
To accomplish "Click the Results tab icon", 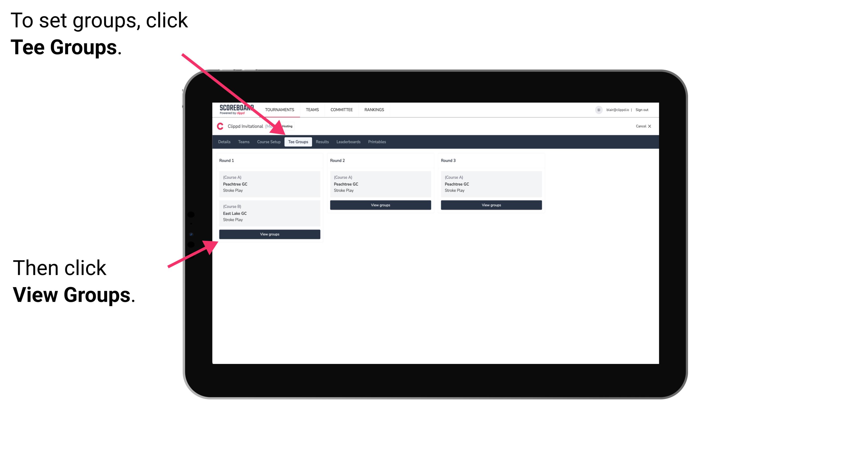I will [320, 142].
